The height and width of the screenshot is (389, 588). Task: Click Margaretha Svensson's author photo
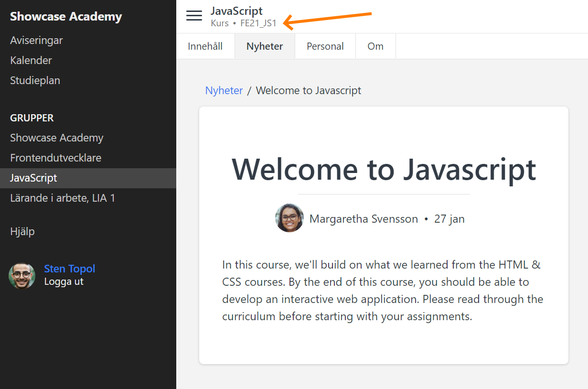click(289, 218)
